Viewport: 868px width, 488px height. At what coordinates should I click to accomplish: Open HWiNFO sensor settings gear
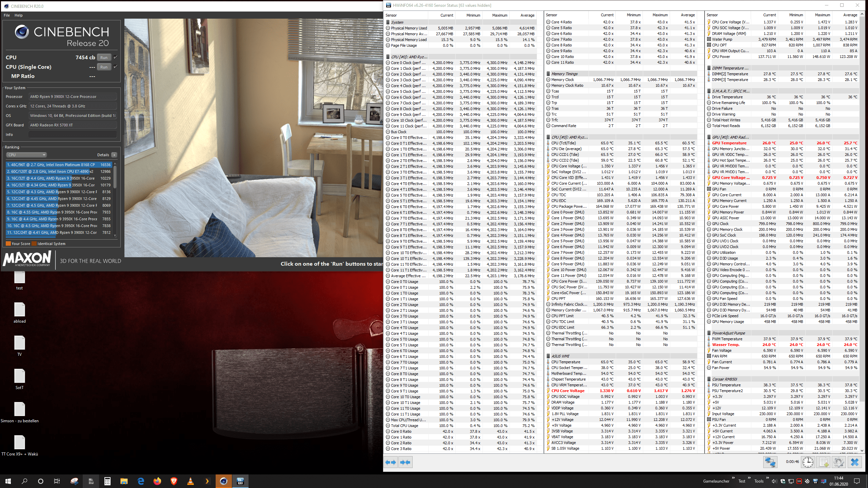point(839,462)
